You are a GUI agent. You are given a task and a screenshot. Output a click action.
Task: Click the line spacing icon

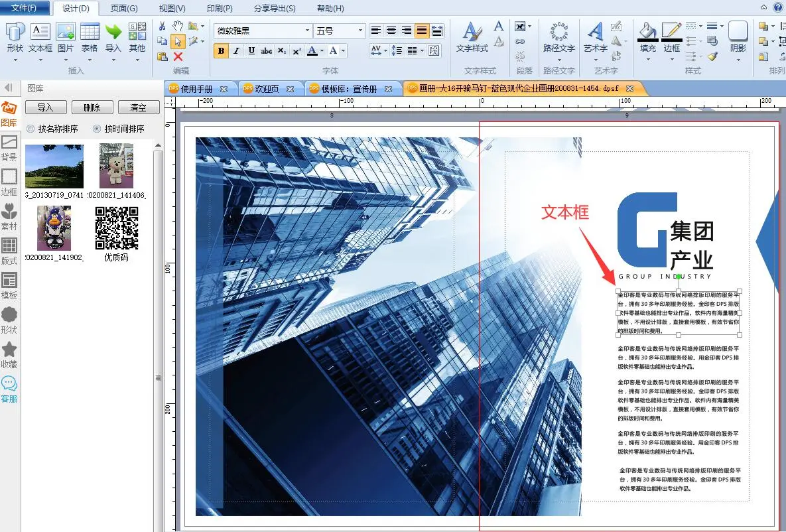[x=397, y=50]
